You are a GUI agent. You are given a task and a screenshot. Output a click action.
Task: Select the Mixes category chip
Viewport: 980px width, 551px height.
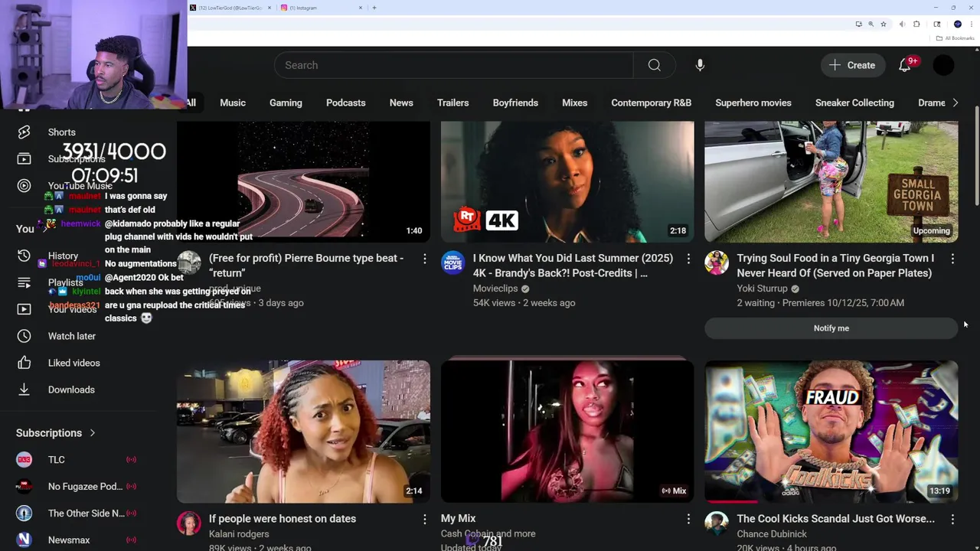point(574,103)
